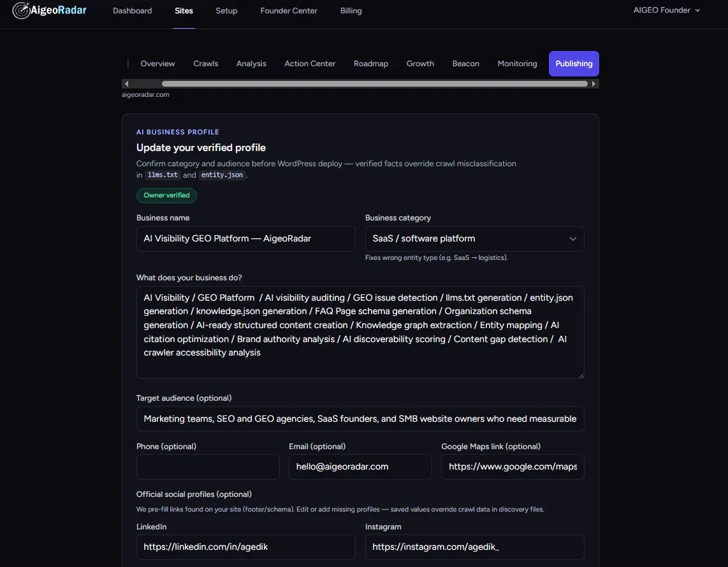Click the aigeoradar.com site label

(145, 95)
